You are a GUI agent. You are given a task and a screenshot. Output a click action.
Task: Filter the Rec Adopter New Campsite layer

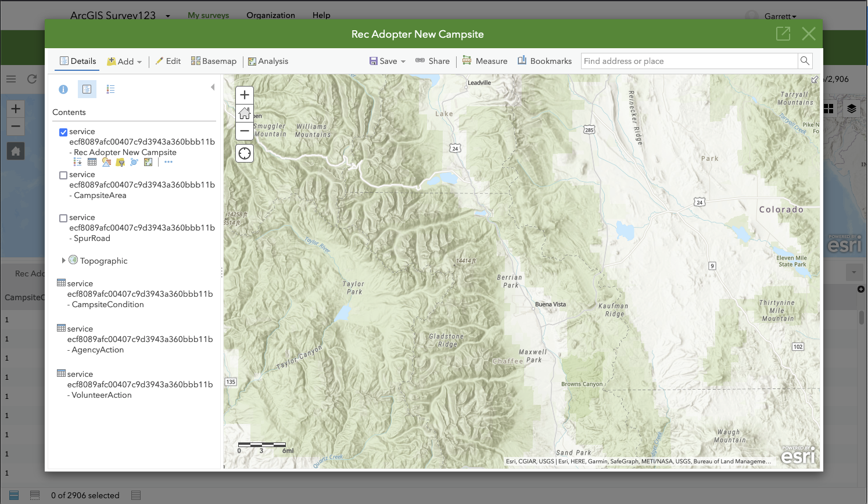[x=120, y=162]
